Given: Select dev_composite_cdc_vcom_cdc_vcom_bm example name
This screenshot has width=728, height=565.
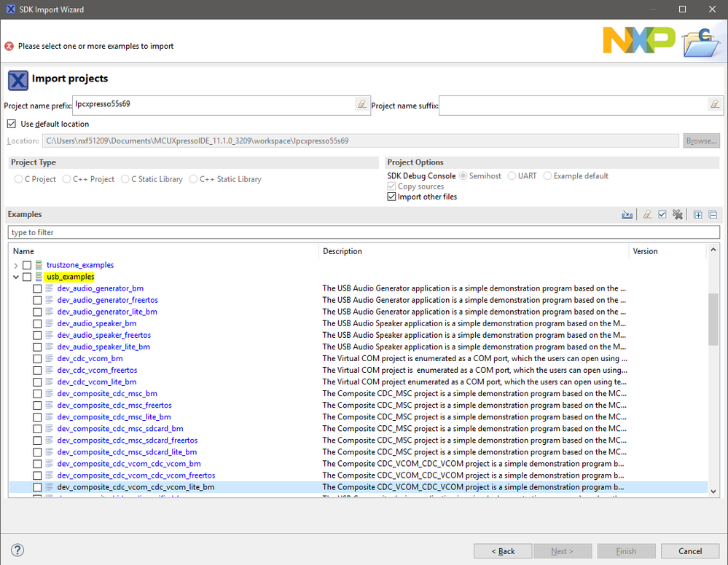Looking at the screenshot, I should coord(129,463).
